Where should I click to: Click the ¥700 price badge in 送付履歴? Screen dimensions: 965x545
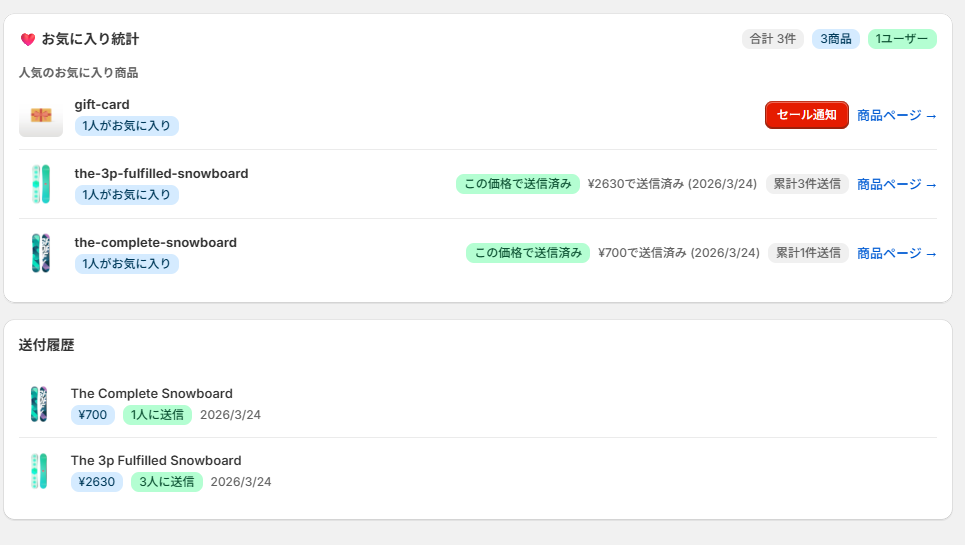tap(93, 415)
